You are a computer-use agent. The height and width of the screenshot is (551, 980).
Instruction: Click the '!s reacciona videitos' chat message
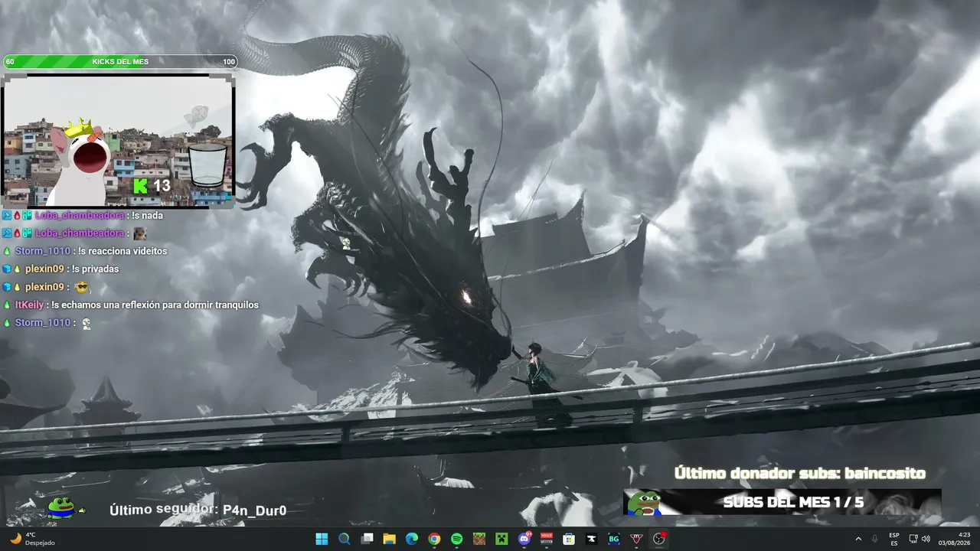point(122,251)
